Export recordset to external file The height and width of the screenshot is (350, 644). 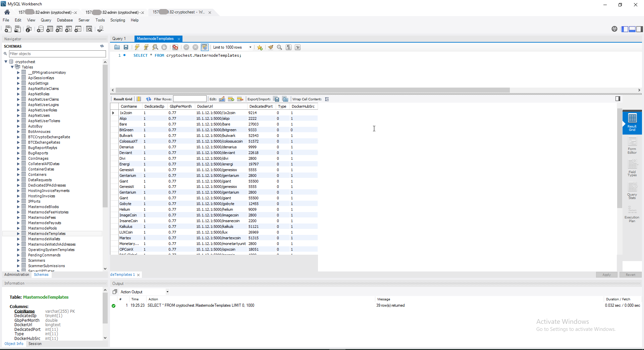(276, 99)
